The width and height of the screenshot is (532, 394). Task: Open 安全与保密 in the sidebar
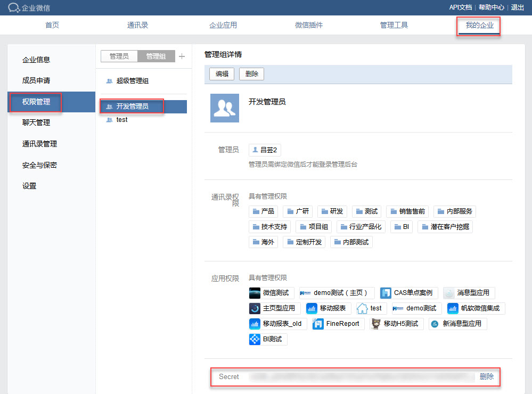39,165
